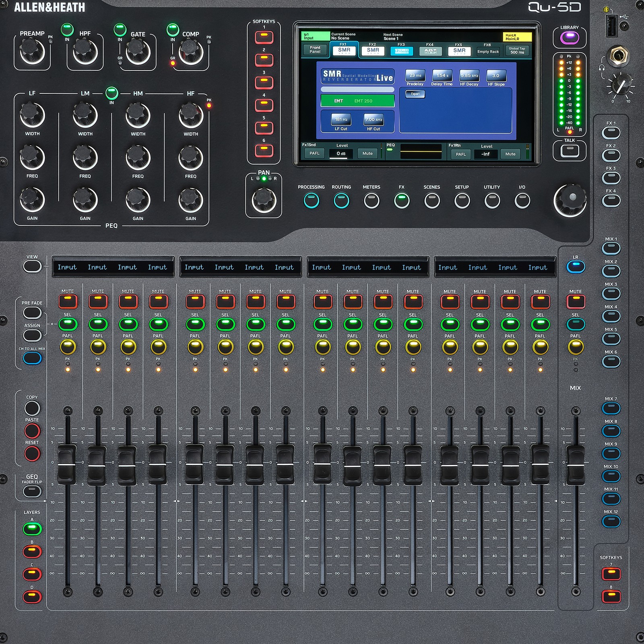644x644 pixels.
Task: Tap the Front Panel button on the touchscreen
Action: tap(315, 50)
